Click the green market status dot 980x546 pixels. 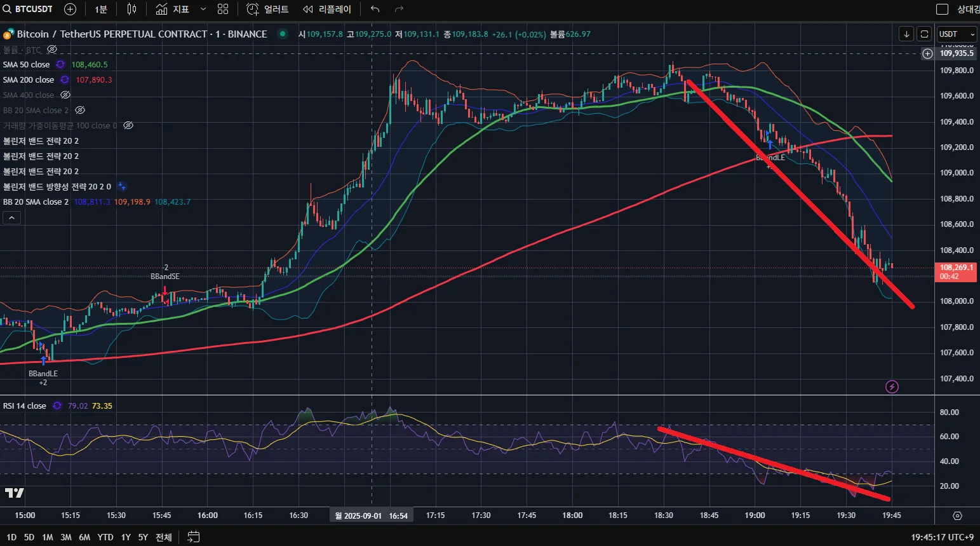pyautogui.click(x=283, y=34)
